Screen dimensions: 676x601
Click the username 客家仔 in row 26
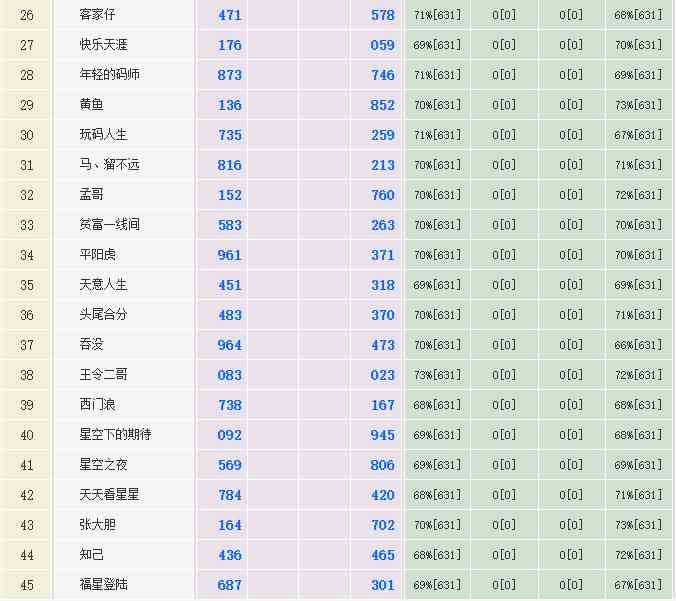98,15
